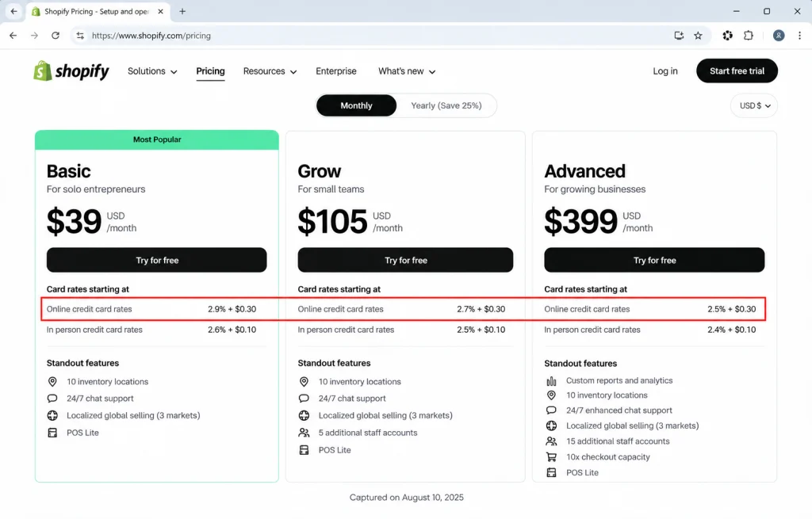This screenshot has width=812, height=519.
Task: Click 'For solo entrepreneurs' subtitle
Action: click(x=96, y=189)
